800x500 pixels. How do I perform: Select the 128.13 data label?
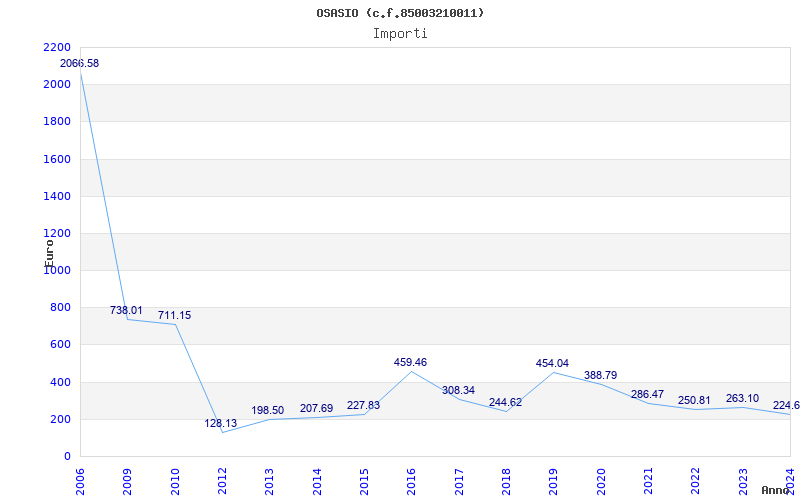pos(221,423)
